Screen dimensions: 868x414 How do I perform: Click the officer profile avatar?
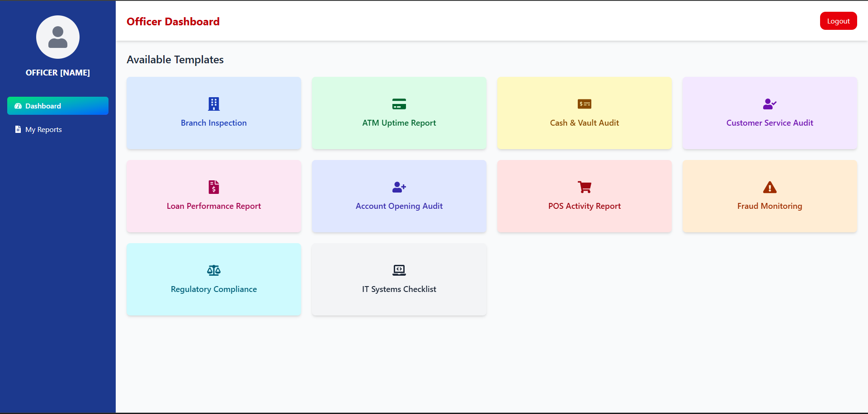pos(58,37)
